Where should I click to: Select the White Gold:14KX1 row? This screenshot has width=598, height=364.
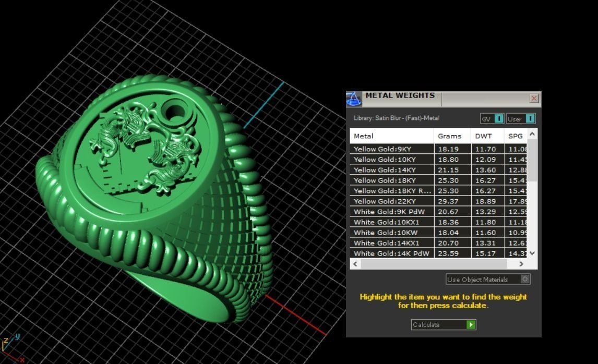click(438, 243)
